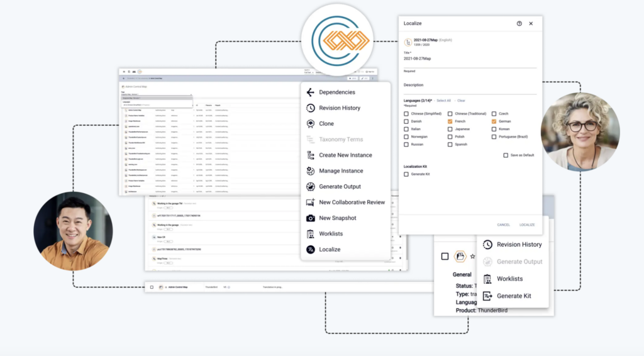The image size is (644, 356).
Task: Open the Full-Text search dropdown in header
Action: click(x=308, y=73)
